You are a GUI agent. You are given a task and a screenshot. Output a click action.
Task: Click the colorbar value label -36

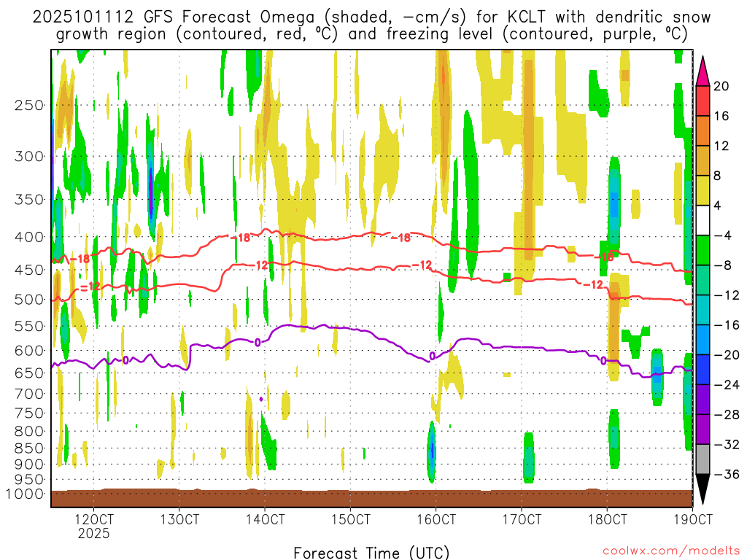click(727, 474)
